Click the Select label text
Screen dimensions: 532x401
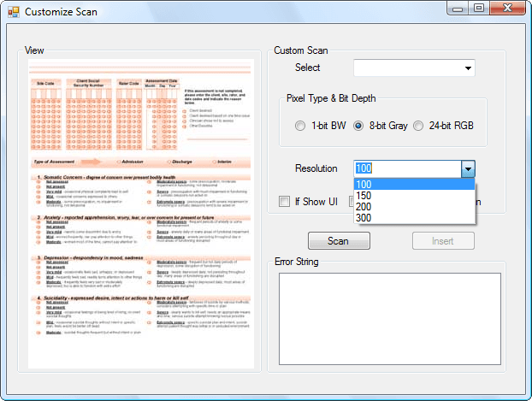[307, 68]
